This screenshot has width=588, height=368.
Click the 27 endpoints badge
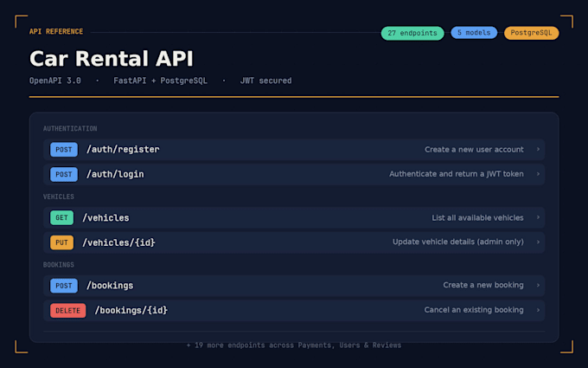412,33
